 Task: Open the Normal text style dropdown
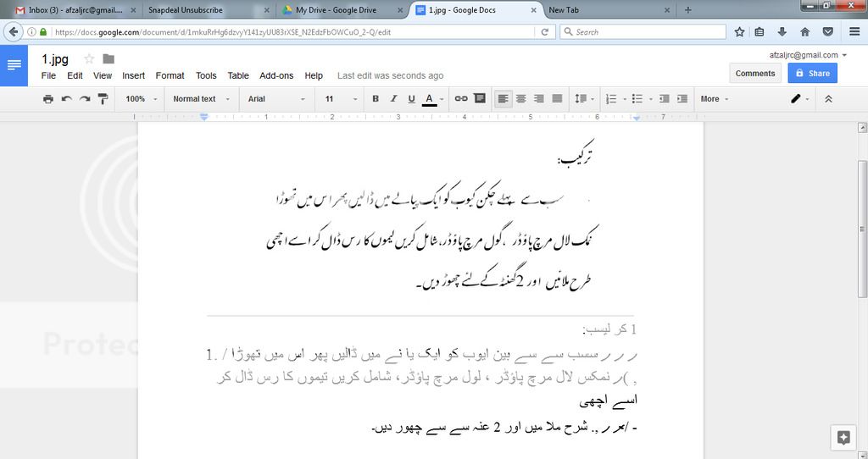200,99
